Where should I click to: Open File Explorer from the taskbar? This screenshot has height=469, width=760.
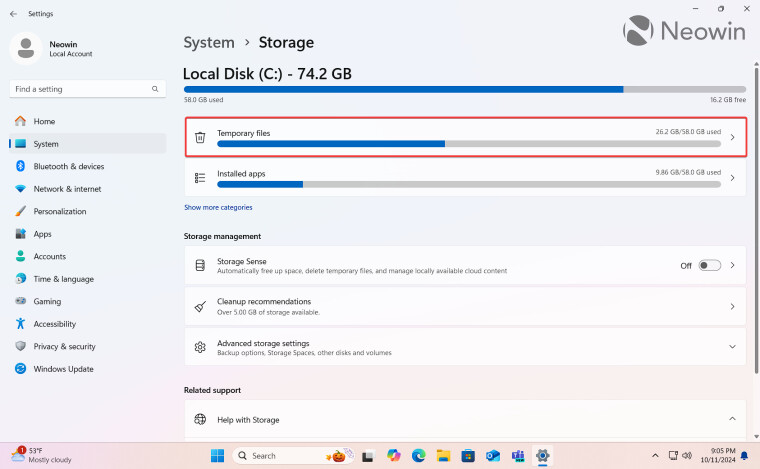(x=443, y=456)
